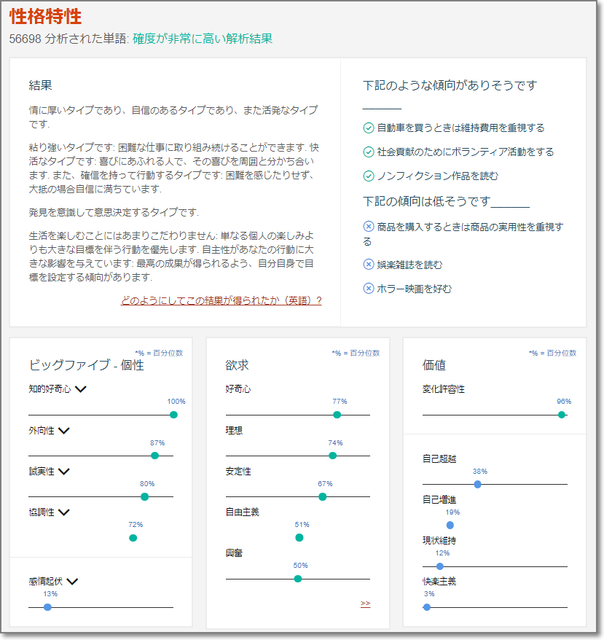The height and width of the screenshot is (640, 604).
Task: Open どのようにしてこの結果が得られたか link
Action: pyautogui.click(x=221, y=300)
